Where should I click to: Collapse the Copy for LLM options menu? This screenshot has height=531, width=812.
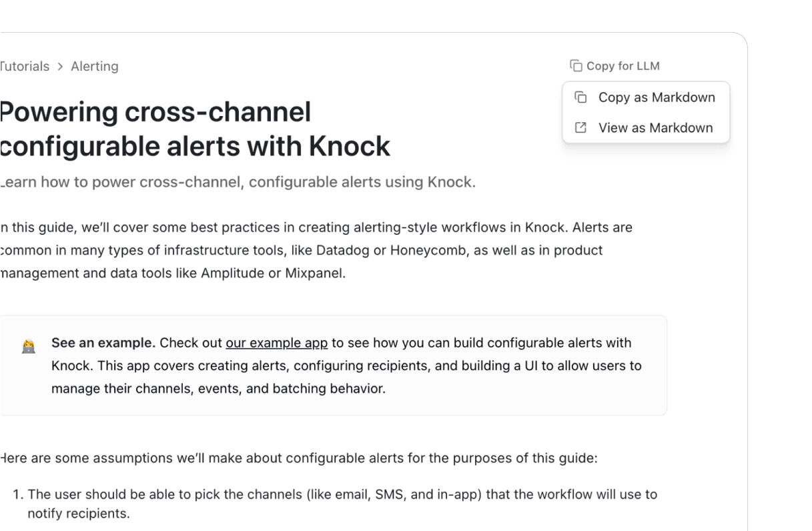click(x=614, y=65)
